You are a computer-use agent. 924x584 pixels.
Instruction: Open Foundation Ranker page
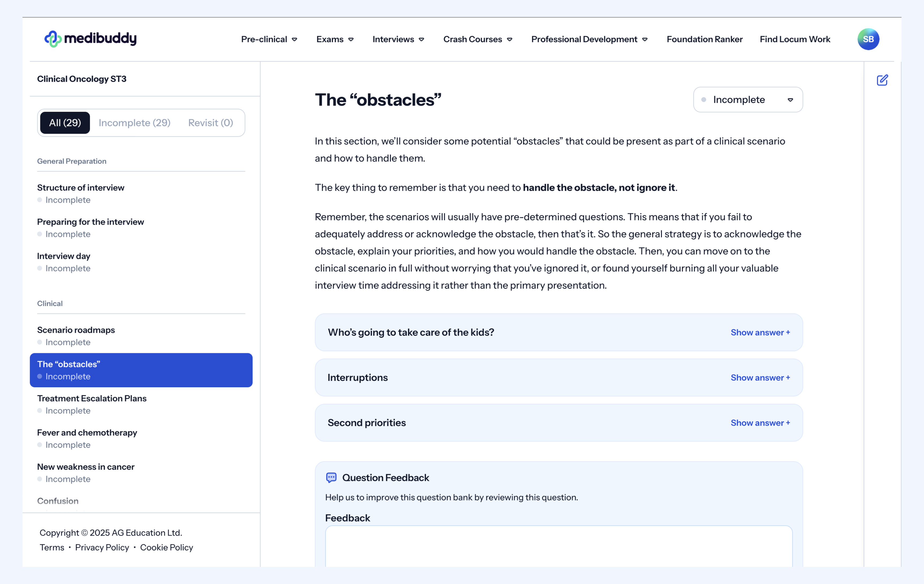pyautogui.click(x=704, y=39)
